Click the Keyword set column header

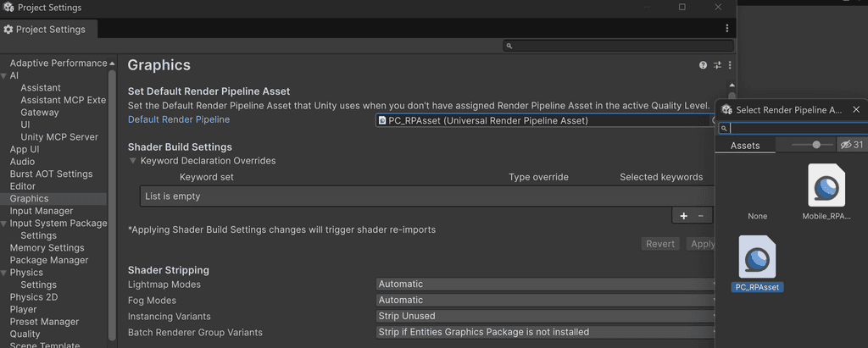click(207, 177)
